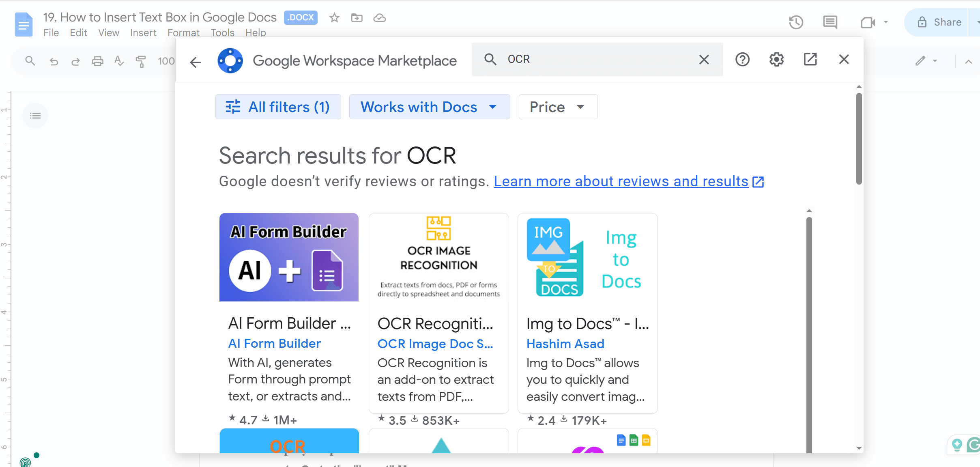Open comments panel icon
Screen dimensions: 980x467
tap(830, 22)
